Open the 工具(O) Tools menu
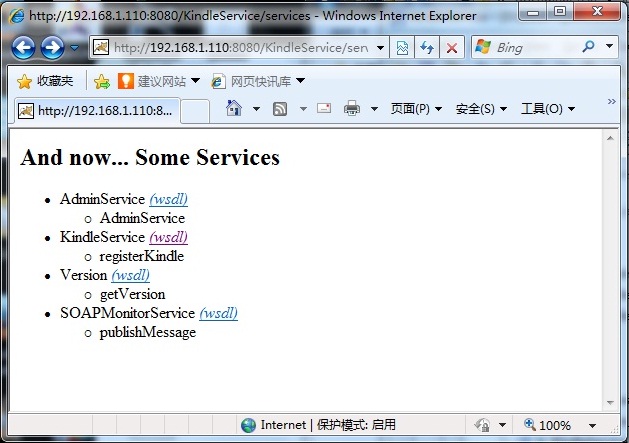This screenshot has height=443, width=629. pyautogui.click(x=548, y=109)
